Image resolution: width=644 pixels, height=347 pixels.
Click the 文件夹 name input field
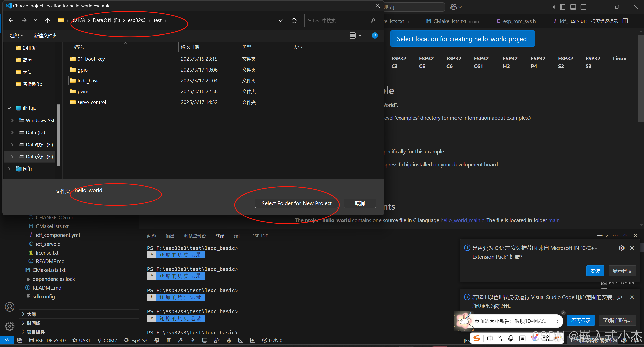coord(225,191)
